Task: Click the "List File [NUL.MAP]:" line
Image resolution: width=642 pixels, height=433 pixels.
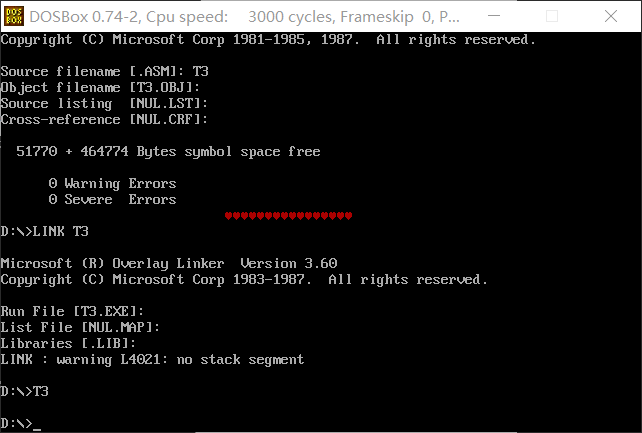Action: (x=80, y=328)
